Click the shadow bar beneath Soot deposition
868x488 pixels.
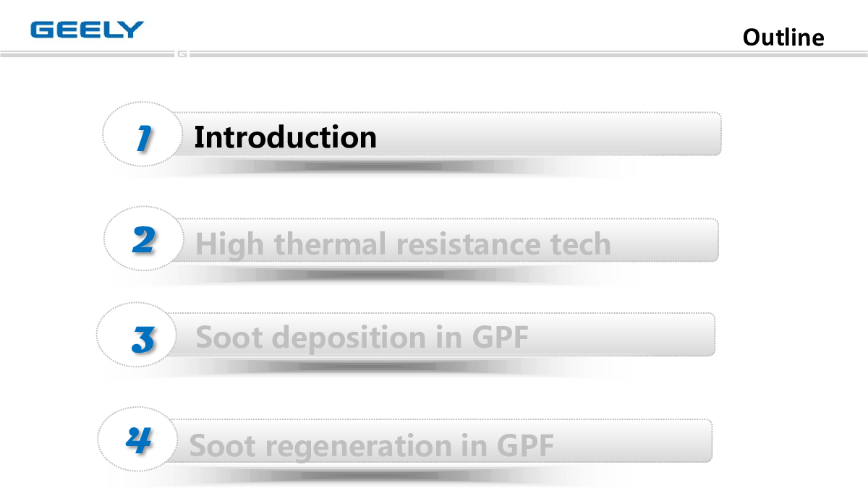[369, 367]
